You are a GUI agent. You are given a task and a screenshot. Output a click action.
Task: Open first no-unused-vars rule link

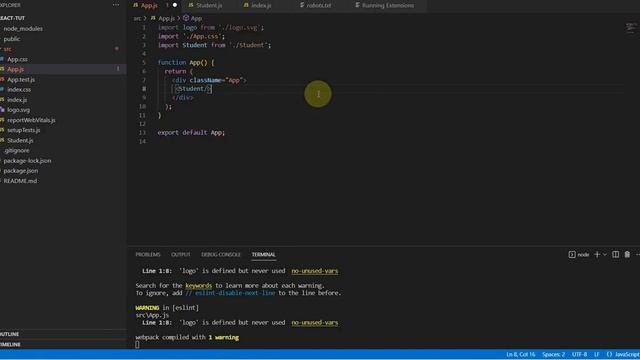pyautogui.click(x=315, y=271)
